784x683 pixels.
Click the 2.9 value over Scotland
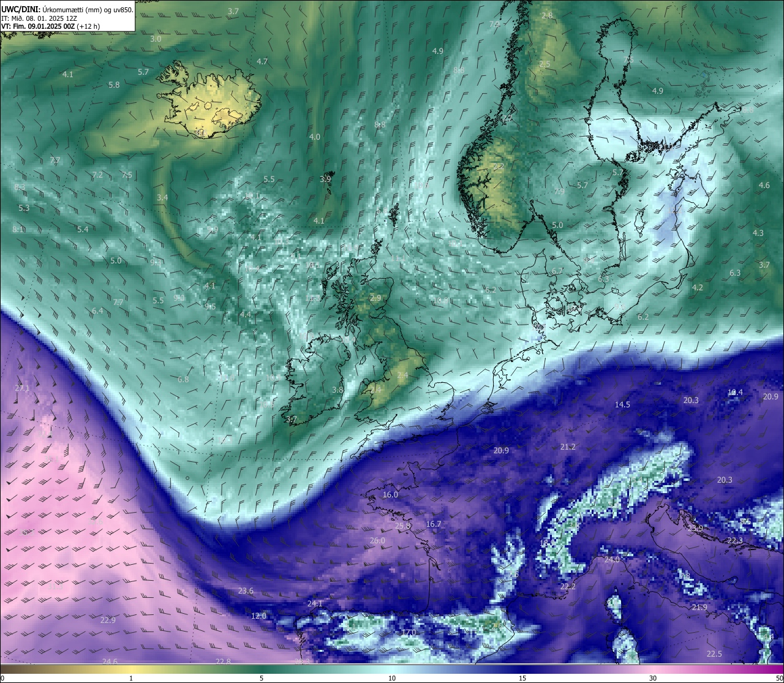tap(375, 298)
